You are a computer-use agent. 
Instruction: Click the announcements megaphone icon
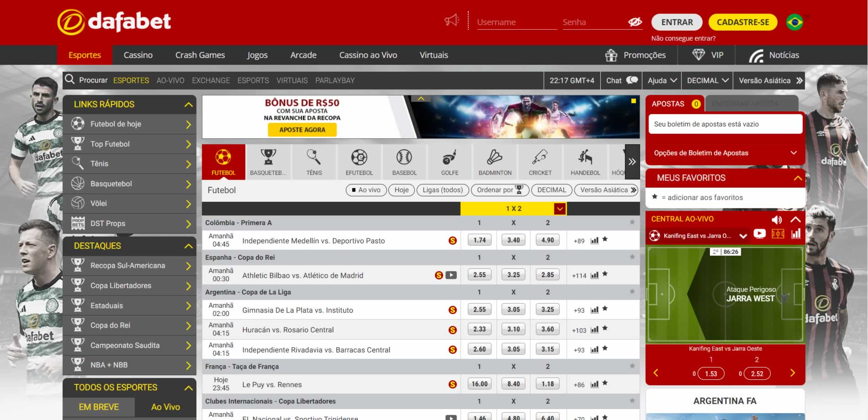click(x=452, y=21)
